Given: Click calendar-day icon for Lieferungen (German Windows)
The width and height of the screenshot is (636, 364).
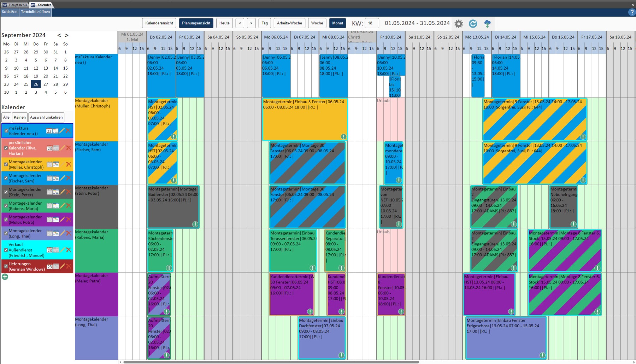Looking at the screenshot, I should pyautogui.click(x=49, y=266).
